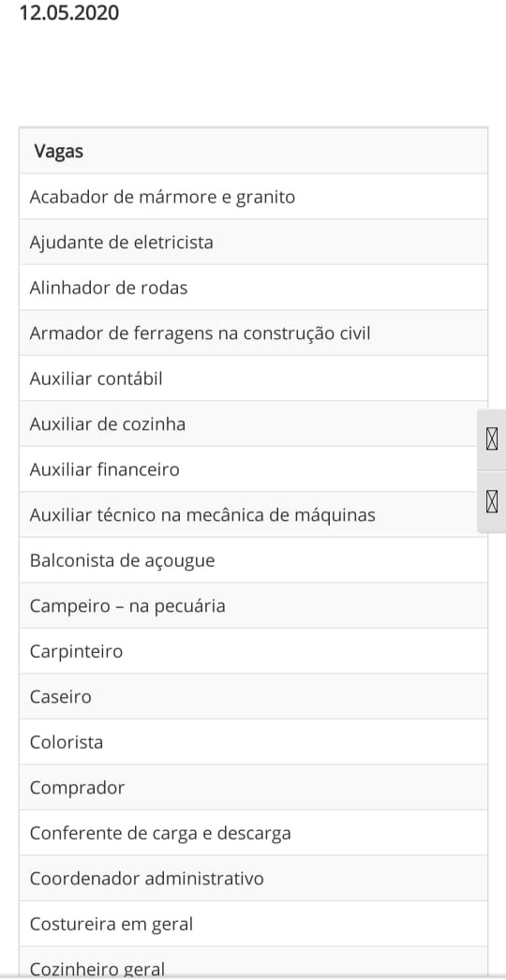Choose the Auxiliar financeiro row
This screenshot has width=506, height=980.
click(253, 469)
